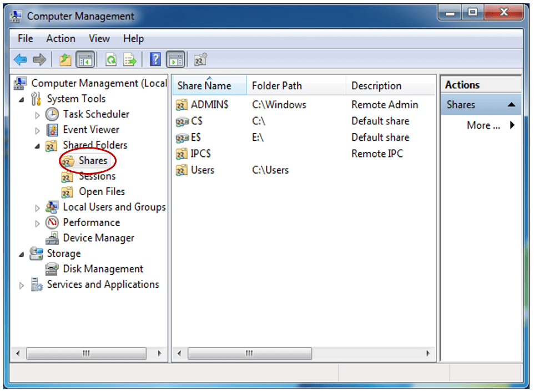Click the Remote IPC description cell
The width and height of the screenshot is (534, 392).
pyautogui.click(x=377, y=154)
